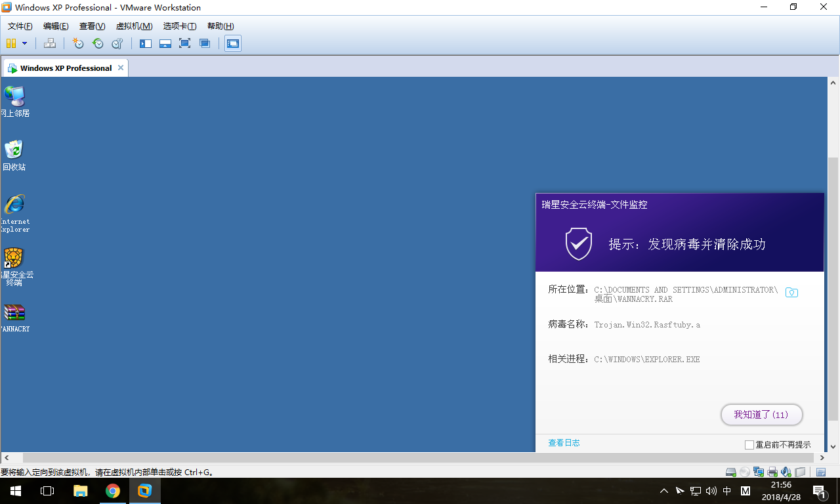Click the hard disk device status icon

730,472
